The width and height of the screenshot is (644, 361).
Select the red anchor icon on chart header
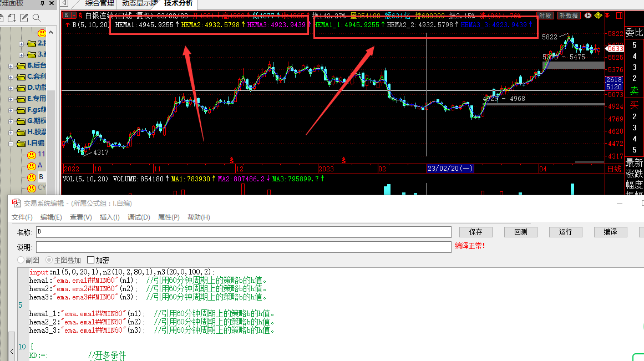coord(607,15)
